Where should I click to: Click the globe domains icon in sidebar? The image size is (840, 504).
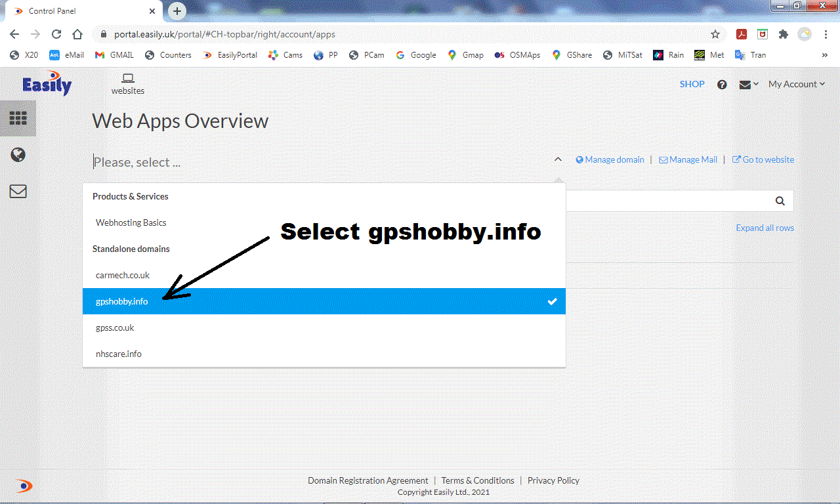coord(18,155)
